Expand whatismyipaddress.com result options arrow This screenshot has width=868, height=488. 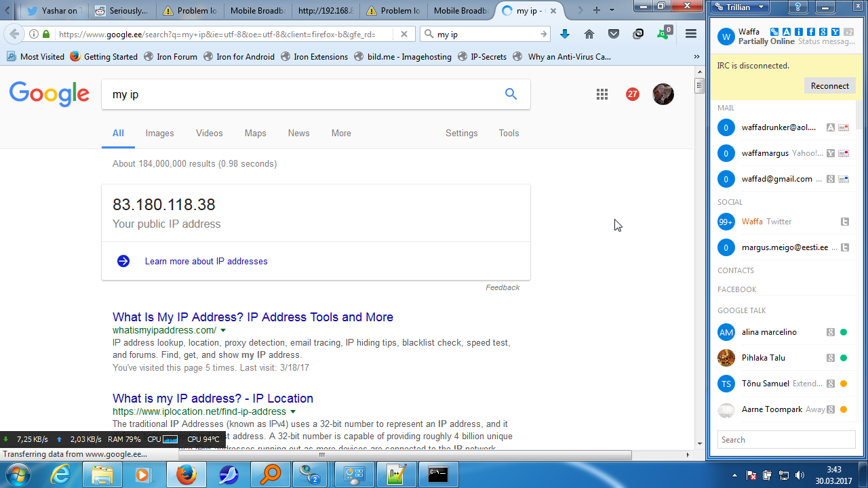[223, 331]
